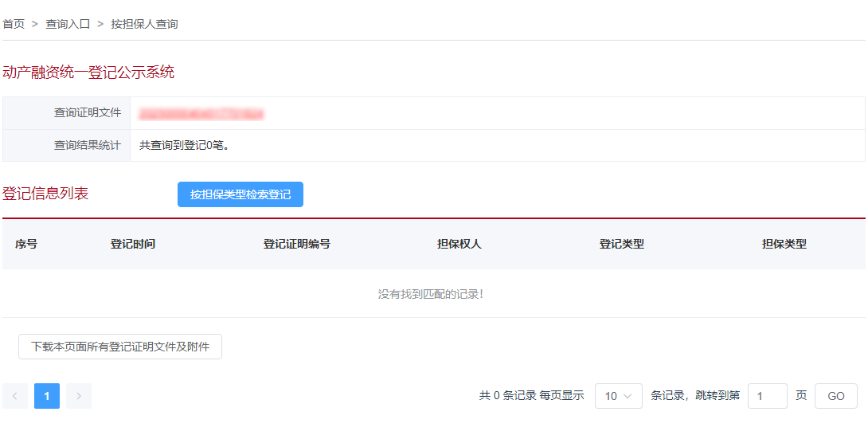This screenshot has height=443, width=868.
Task: Click the GO button
Action: tap(836, 396)
